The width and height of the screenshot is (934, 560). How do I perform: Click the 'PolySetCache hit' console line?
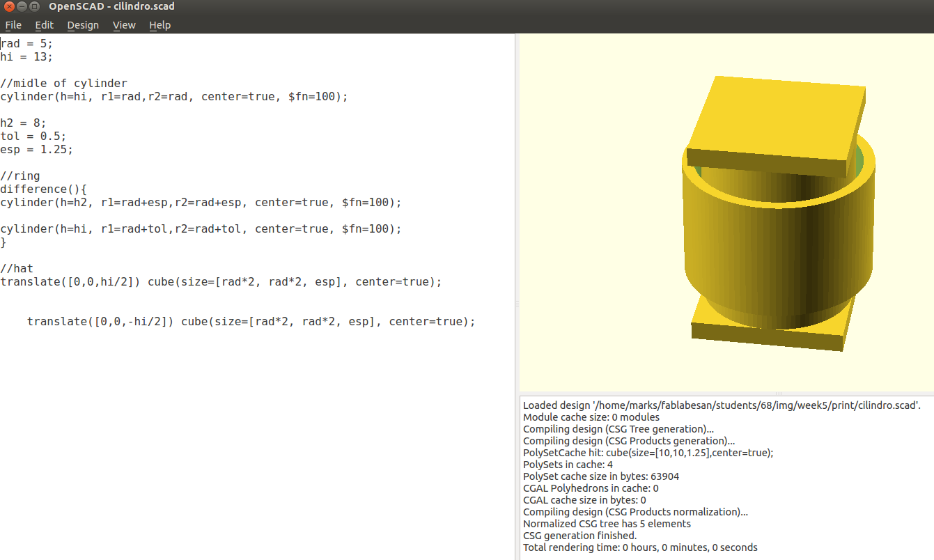(x=648, y=453)
